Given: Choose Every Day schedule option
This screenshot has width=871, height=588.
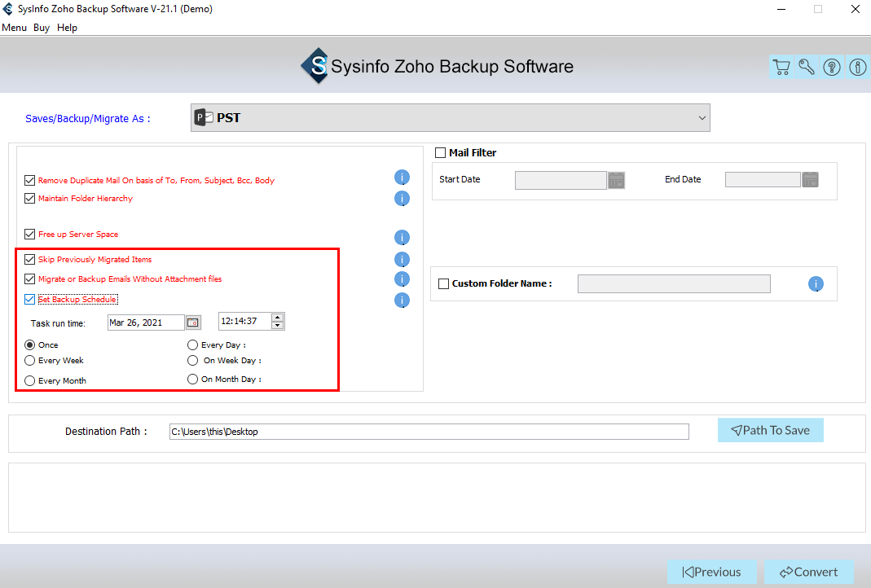Looking at the screenshot, I should [x=193, y=344].
